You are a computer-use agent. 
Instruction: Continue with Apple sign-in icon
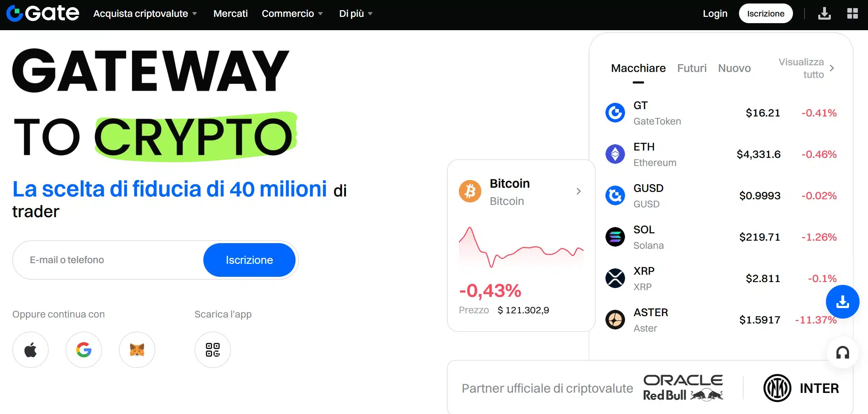click(x=30, y=350)
